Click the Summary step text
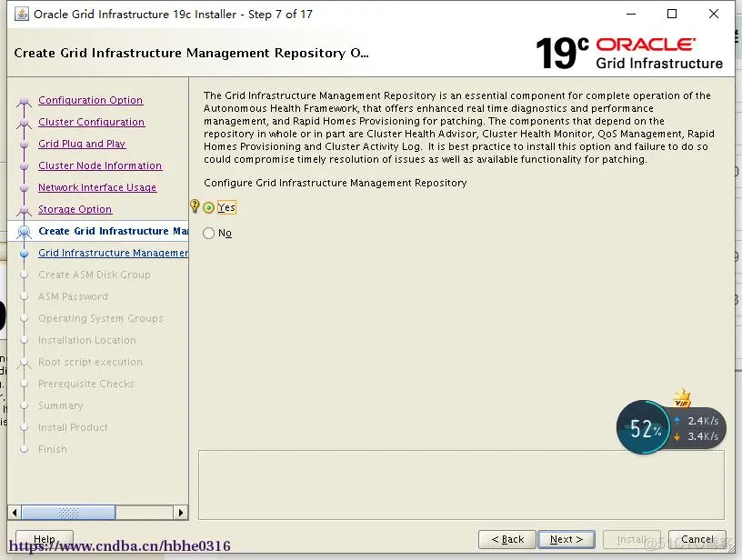Screen dimensions: 742x560 coord(61,405)
